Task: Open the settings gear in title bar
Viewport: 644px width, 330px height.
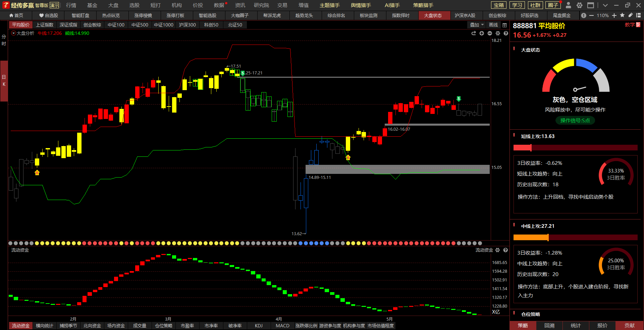Action: (579, 5)
